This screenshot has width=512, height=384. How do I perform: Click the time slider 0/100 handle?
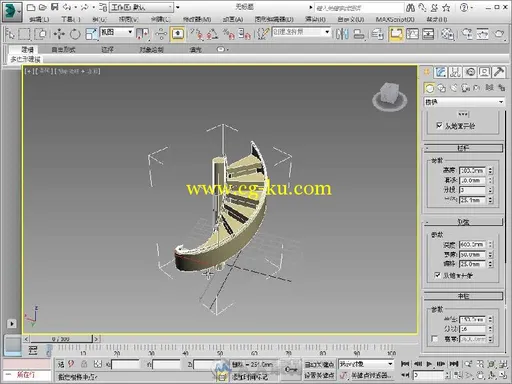click(61, 339)
